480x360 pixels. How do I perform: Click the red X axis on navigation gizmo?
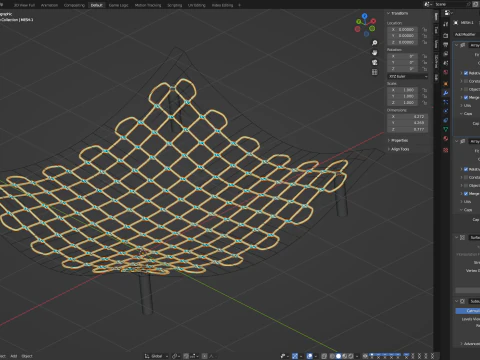pyautogui.click(x=373, y=21)
